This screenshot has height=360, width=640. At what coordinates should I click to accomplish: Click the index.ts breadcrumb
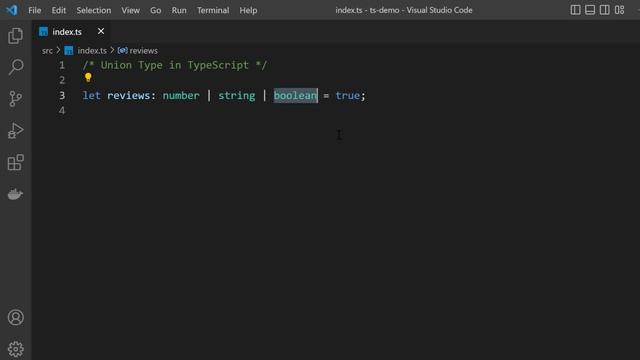[92, 51]
